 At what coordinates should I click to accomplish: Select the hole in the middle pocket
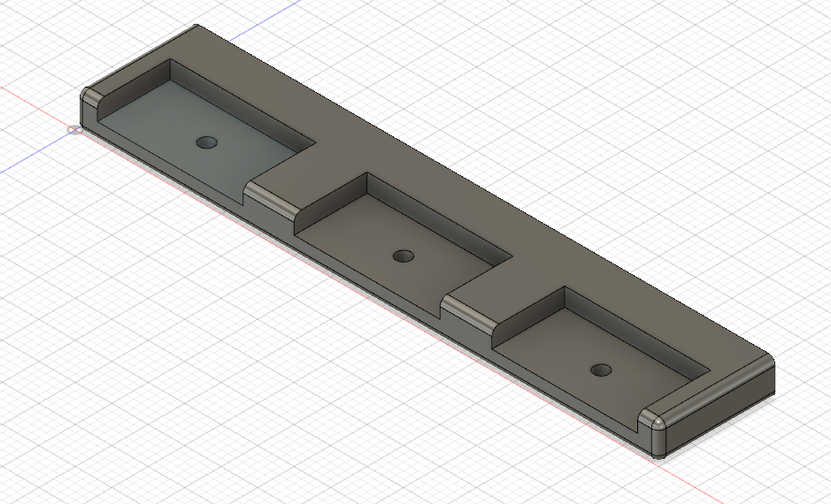tap(404, 256)
